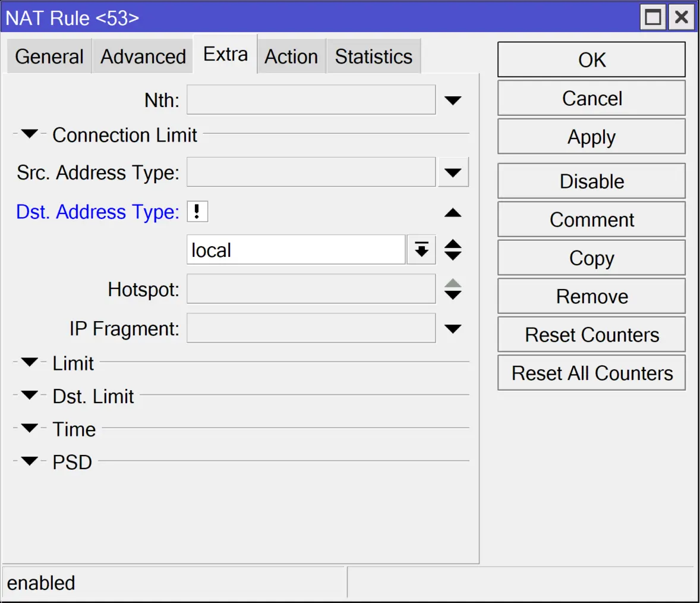Switch to the Advanced tab
Screen dimensions: 700x603
142,56
